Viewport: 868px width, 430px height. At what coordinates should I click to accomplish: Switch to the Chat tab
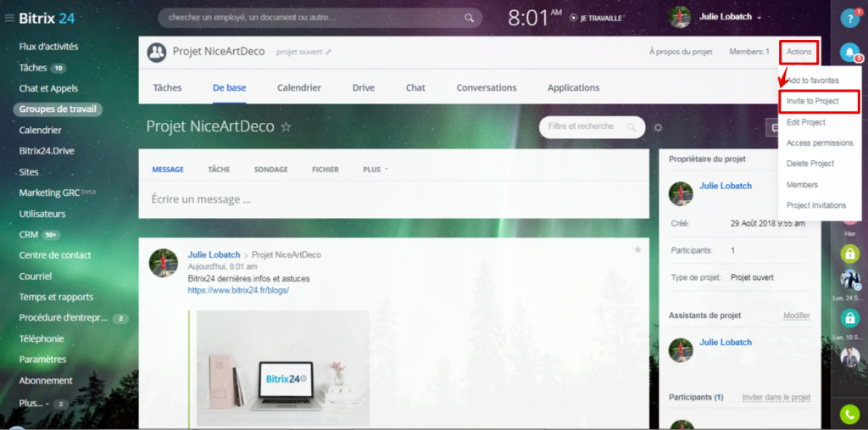[415, 87]
